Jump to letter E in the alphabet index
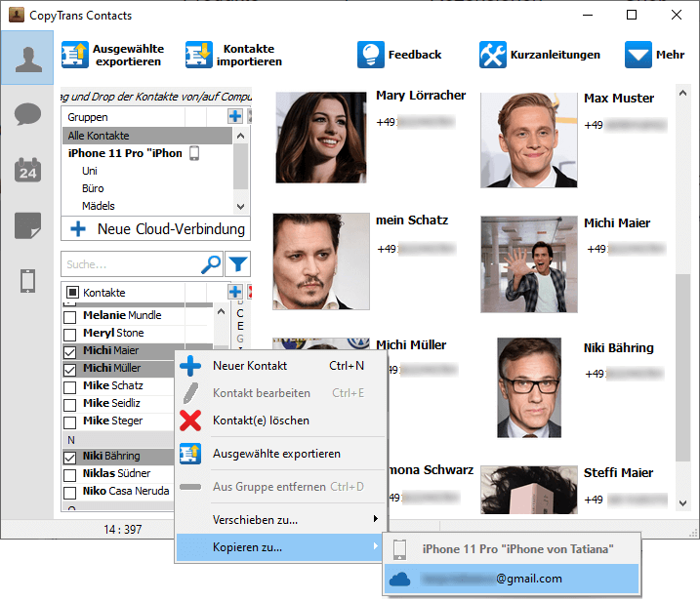This screenshot has width=700, height=601. pyautogui.click(x=240, y=326)
